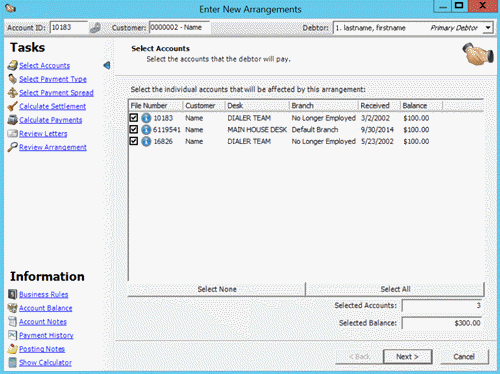Open the Select Payment Type link

pyautogui.click(x=53, y=79)
